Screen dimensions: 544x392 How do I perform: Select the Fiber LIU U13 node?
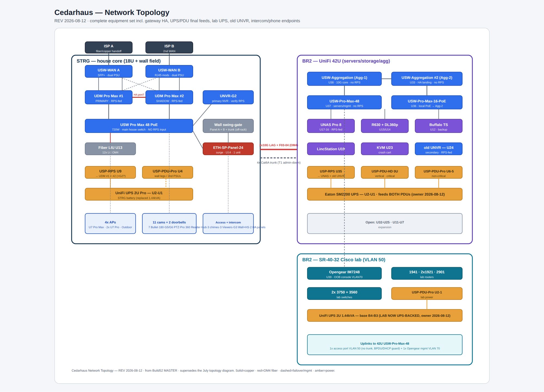pos(110,149)
